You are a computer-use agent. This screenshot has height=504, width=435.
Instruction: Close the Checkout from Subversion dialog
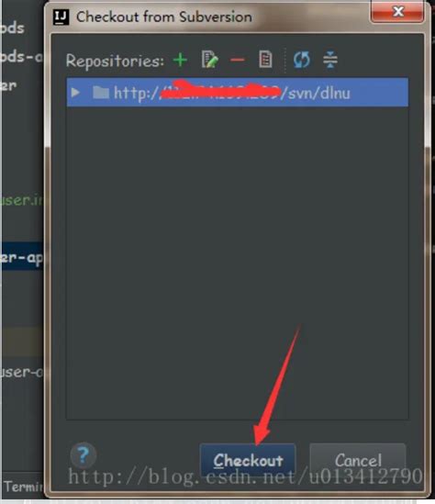[397, 12]
